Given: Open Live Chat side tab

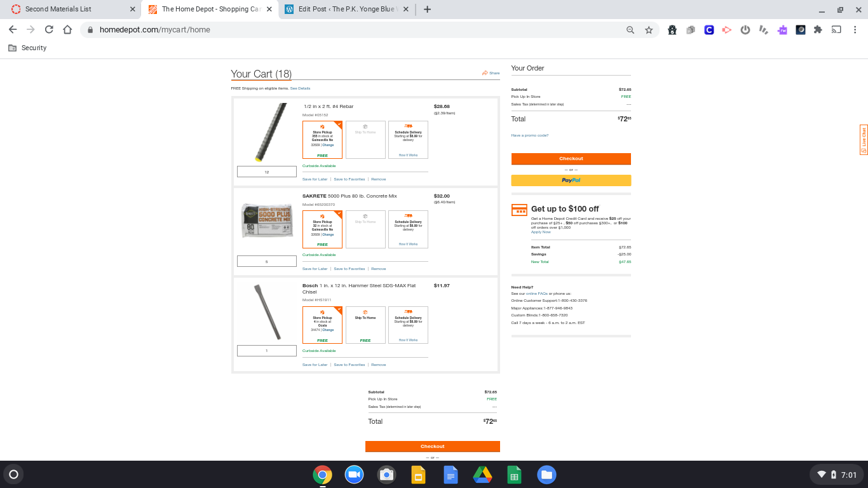Looking at the screenshot, I should (864, 139).
